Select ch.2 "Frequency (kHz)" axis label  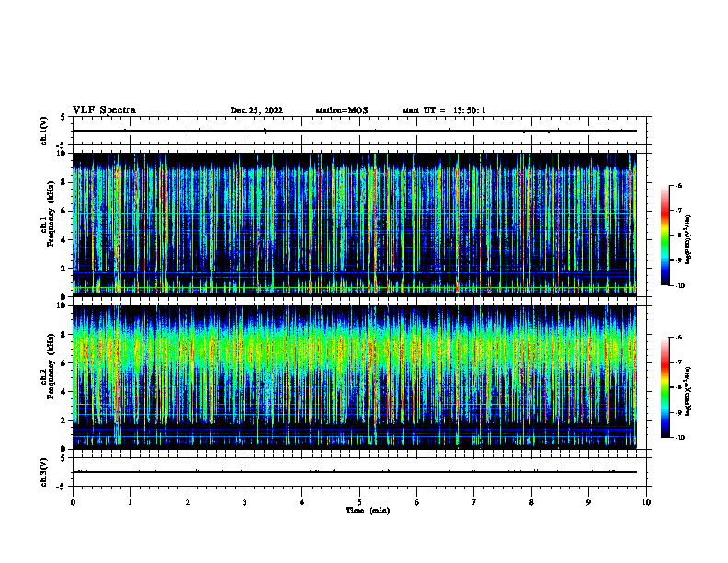[x=51, y=366]
